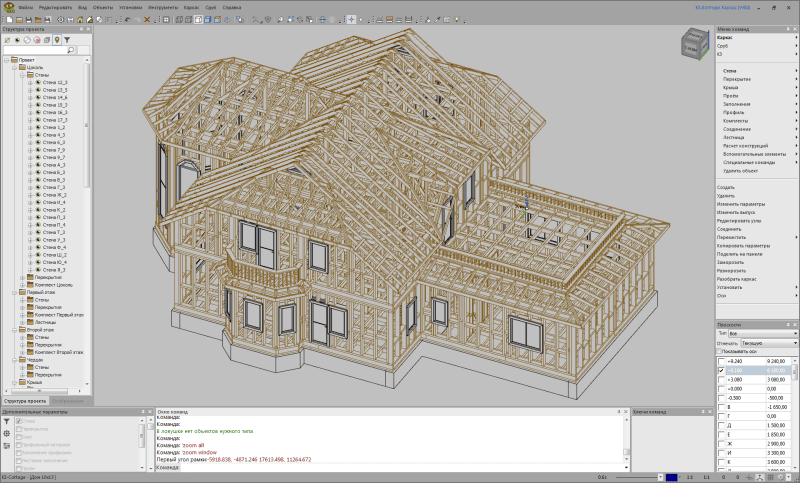This screenshot has height=483, width=800.
Task: Click the filter funnel icon in project structure
Action: [68, 40]
